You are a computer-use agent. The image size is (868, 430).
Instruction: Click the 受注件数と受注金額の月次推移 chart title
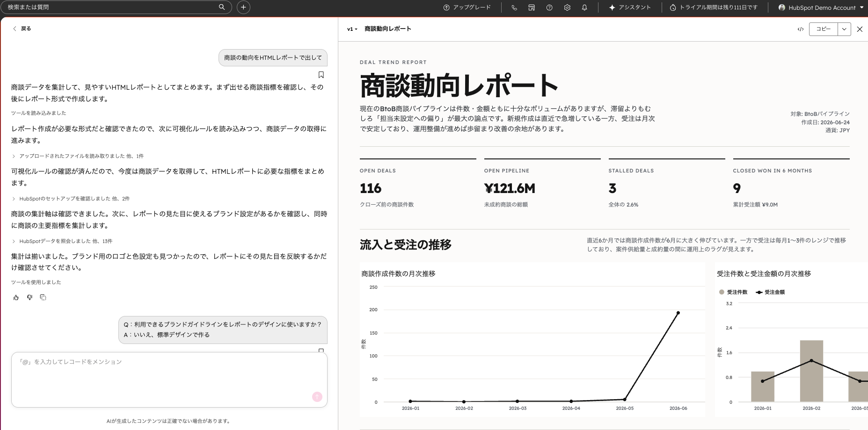[764, 274]
